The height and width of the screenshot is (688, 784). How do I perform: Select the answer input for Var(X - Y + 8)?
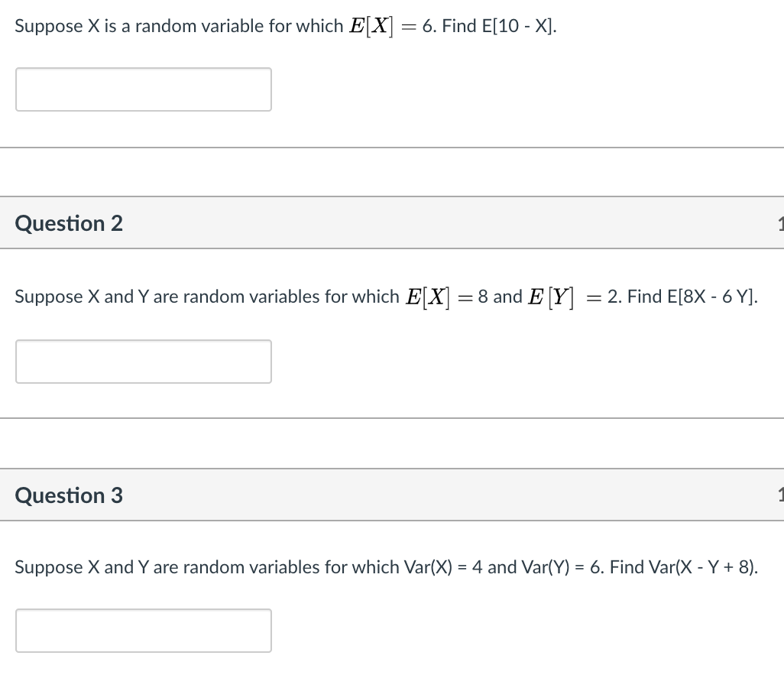(x=143, y=631)
